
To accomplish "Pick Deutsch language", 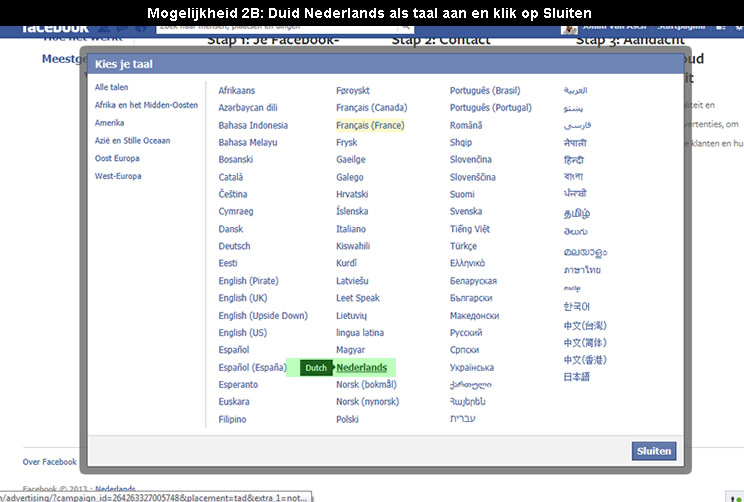I will [234, 246].
